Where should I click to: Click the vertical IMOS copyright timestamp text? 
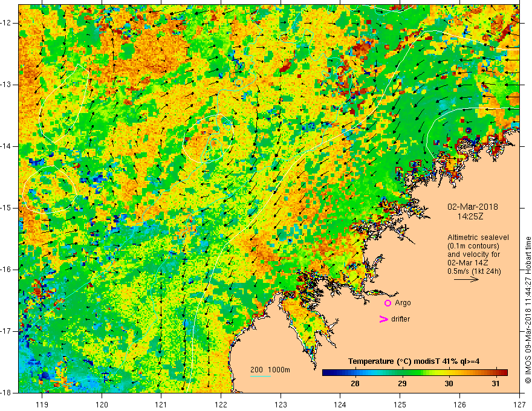[x=528, y=309]
